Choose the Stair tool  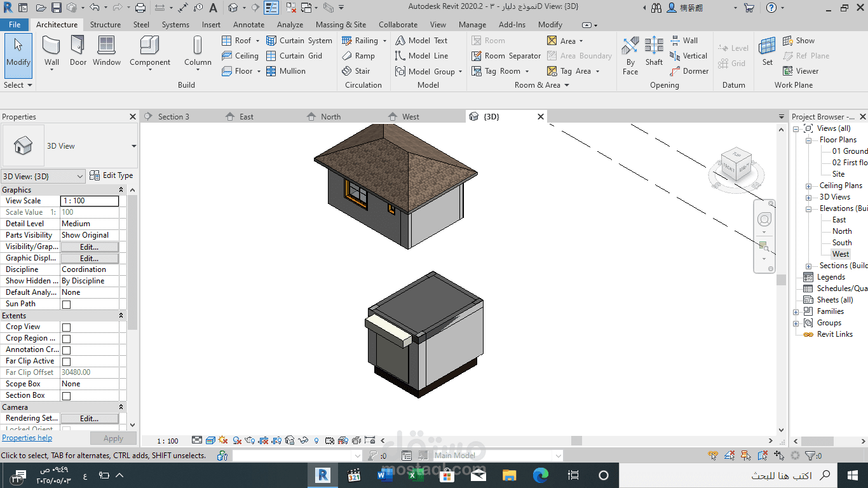356,71
